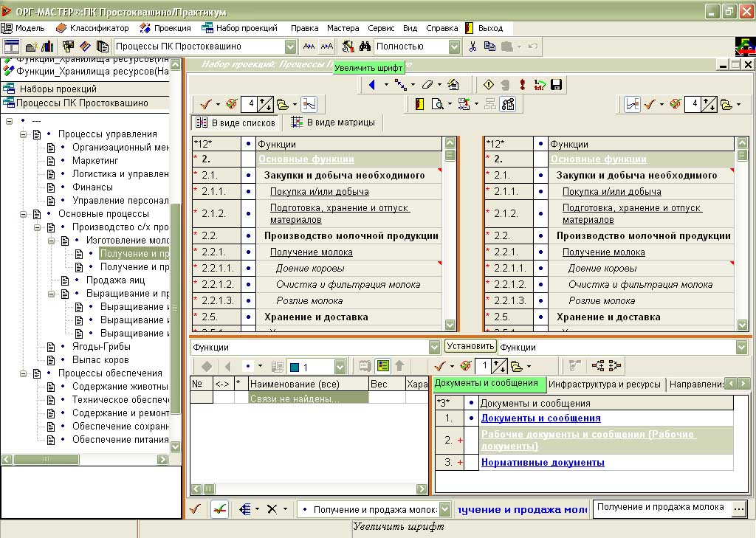Click the Установить button
This screenshot has height=538, width=756.
[470, 345]
